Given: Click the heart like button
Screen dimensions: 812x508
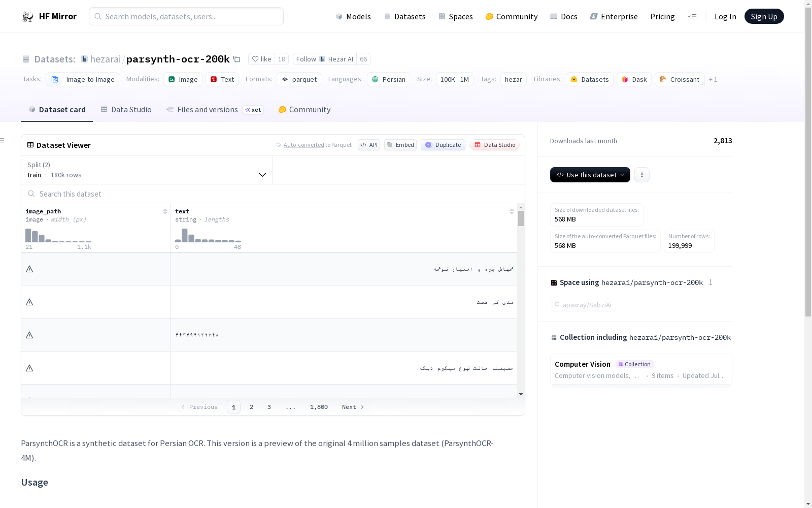Looking at the screenshot, I should click(262, 59).
